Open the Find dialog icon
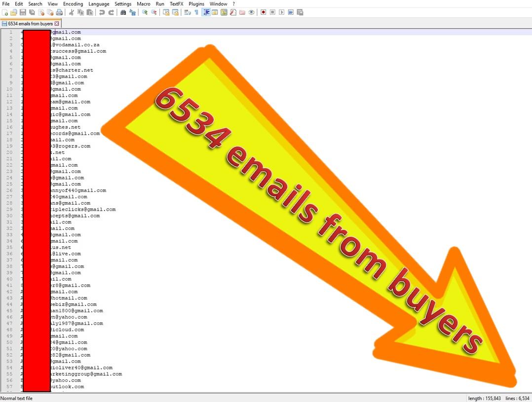The width and height of the screenshot is (532, 402). pyautogui.click(x=123, y=12)
